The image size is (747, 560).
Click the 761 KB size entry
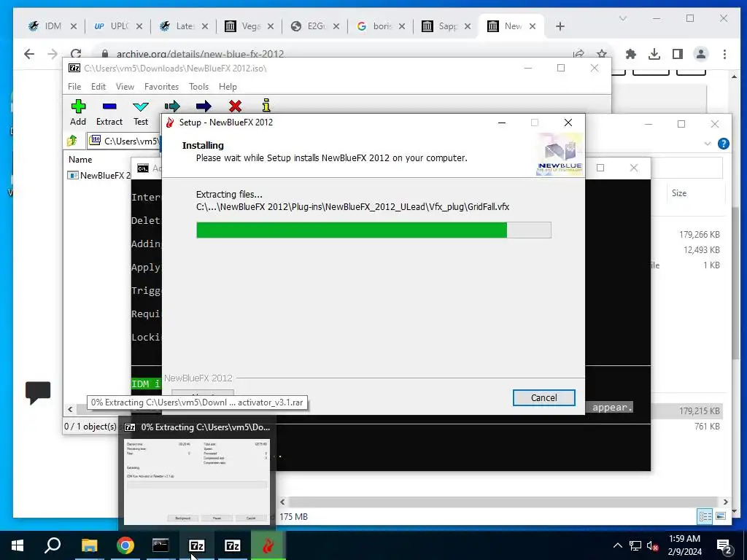point(707,426)
